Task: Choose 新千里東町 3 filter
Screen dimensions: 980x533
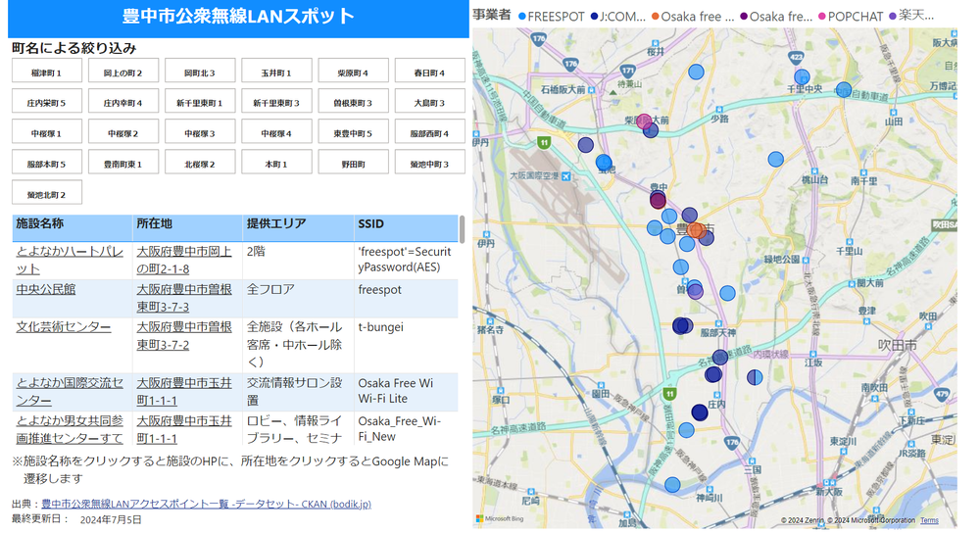Action: click(276, 101)
